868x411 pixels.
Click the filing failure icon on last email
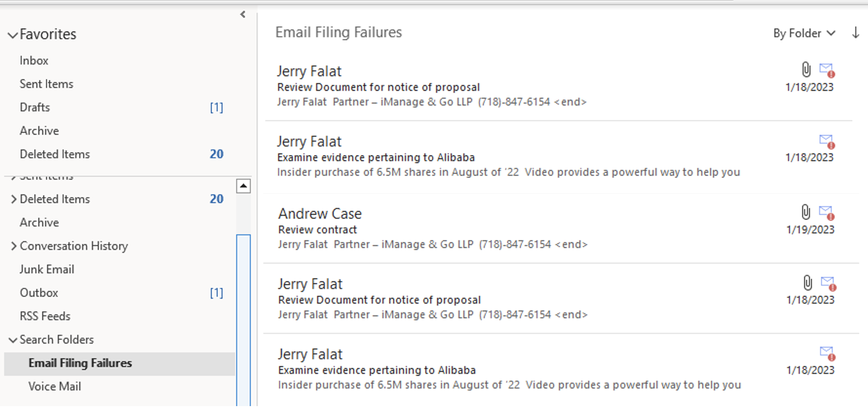pos(828,353)
